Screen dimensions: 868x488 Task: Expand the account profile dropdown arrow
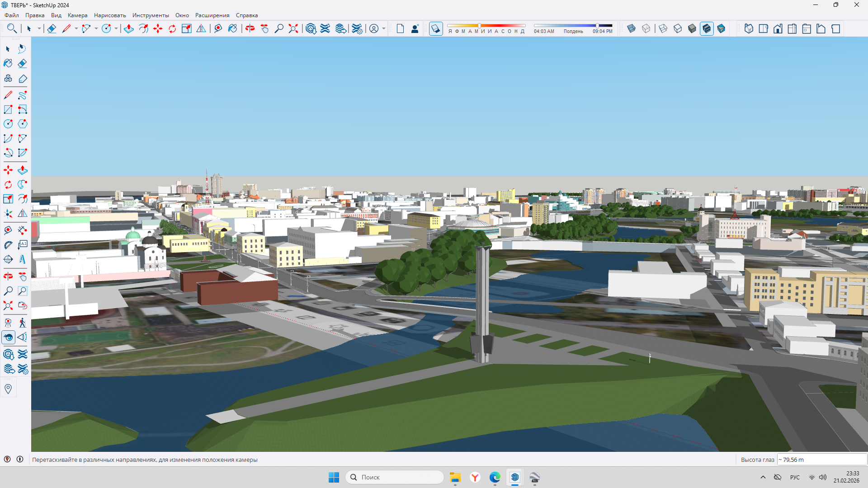tap(384, 29)
